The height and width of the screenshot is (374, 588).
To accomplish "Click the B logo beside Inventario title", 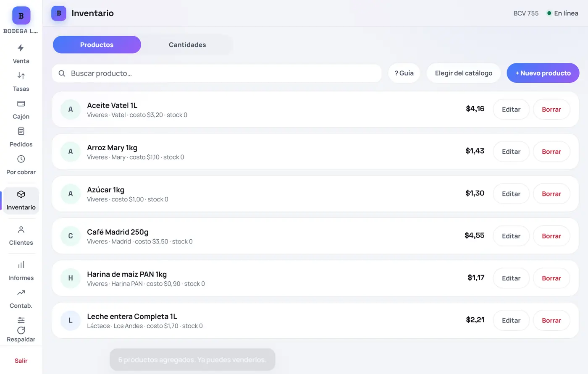I will [59, 13].
